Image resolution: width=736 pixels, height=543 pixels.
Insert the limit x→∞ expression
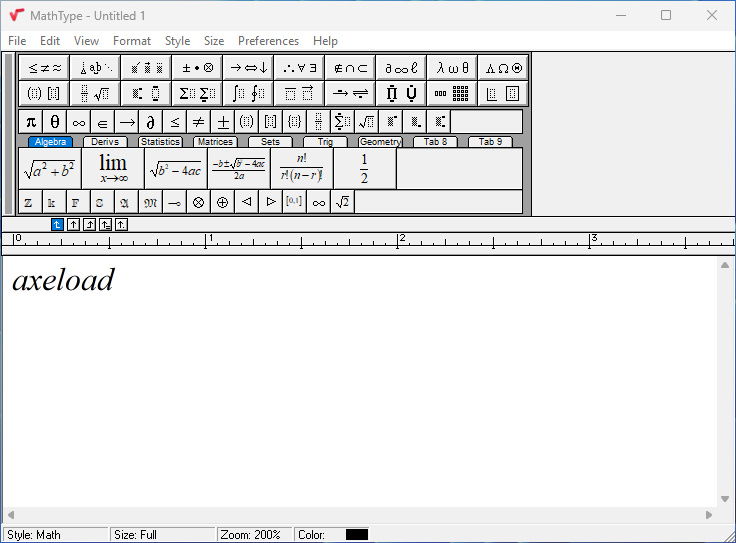point(113,169)
